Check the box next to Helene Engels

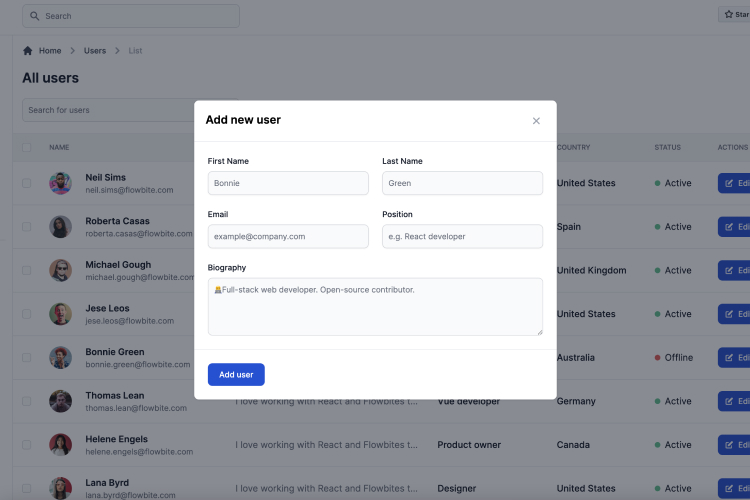pyautogui.click(x=27, y=444)
